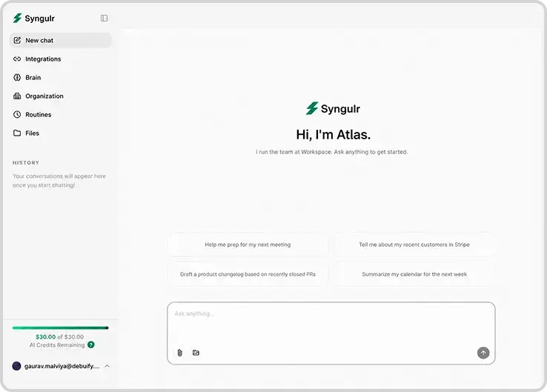Click the 'Hi, I'm Atlas.' heading

333,135
